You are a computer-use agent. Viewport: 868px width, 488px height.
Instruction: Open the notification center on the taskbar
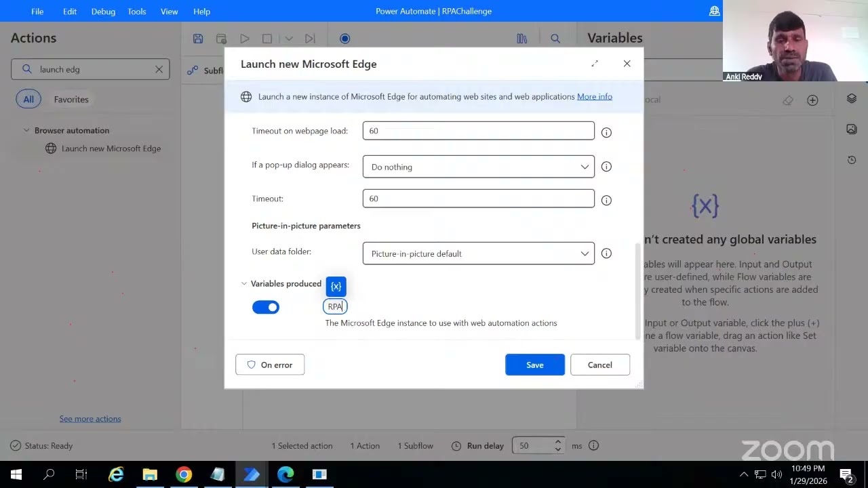[x=846, y=474]
